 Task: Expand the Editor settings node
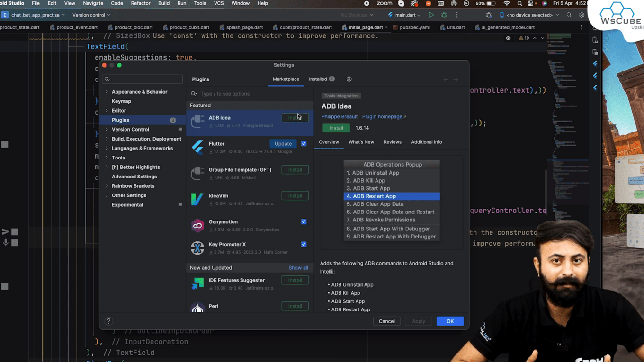[x=107, y=111]
